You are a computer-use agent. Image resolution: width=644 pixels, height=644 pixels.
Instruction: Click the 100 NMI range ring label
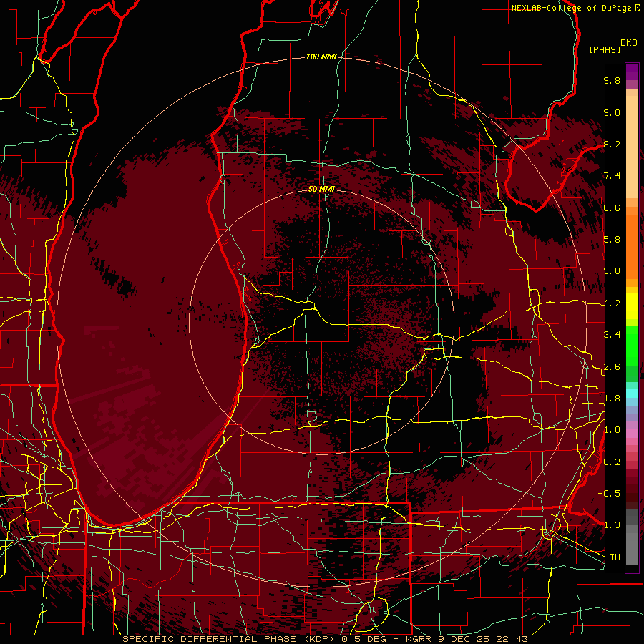(321, 57)
